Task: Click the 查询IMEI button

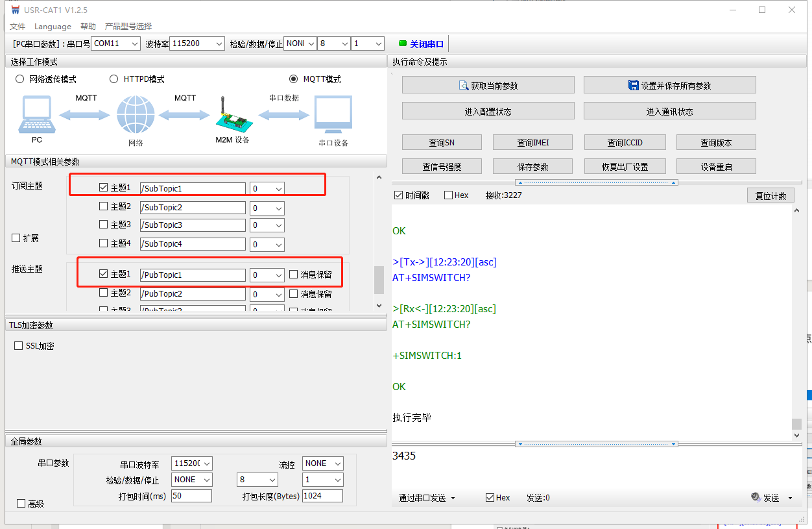Action: [532, 143]
